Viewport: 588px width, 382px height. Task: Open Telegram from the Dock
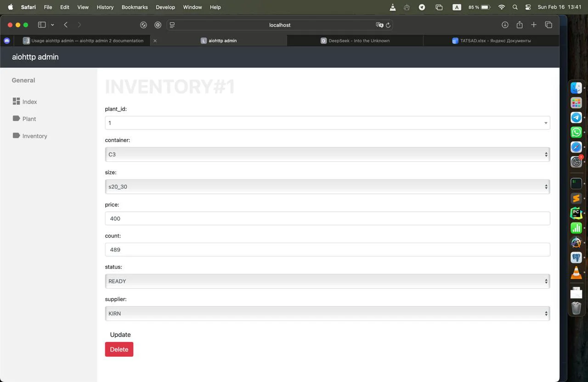pos(576,117)
